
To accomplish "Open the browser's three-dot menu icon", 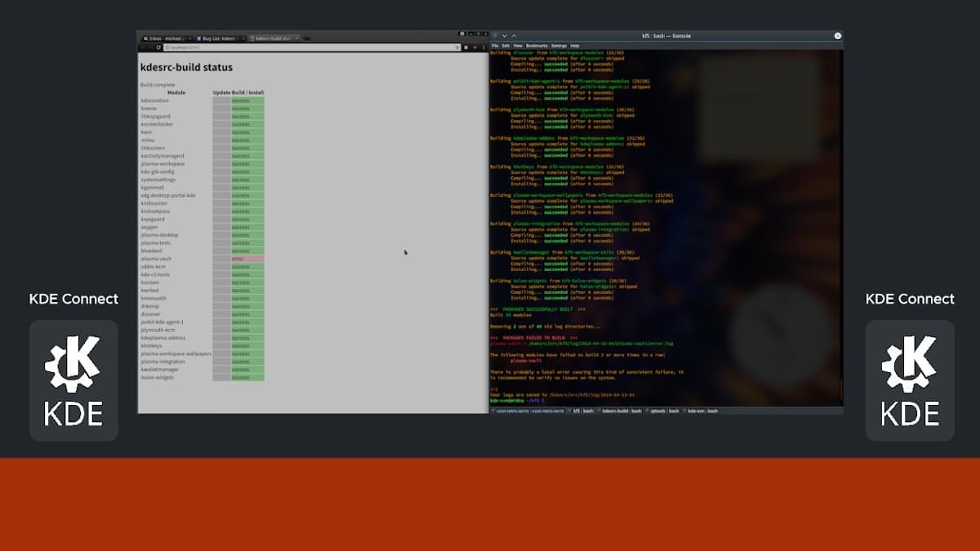I will (482, 47).
